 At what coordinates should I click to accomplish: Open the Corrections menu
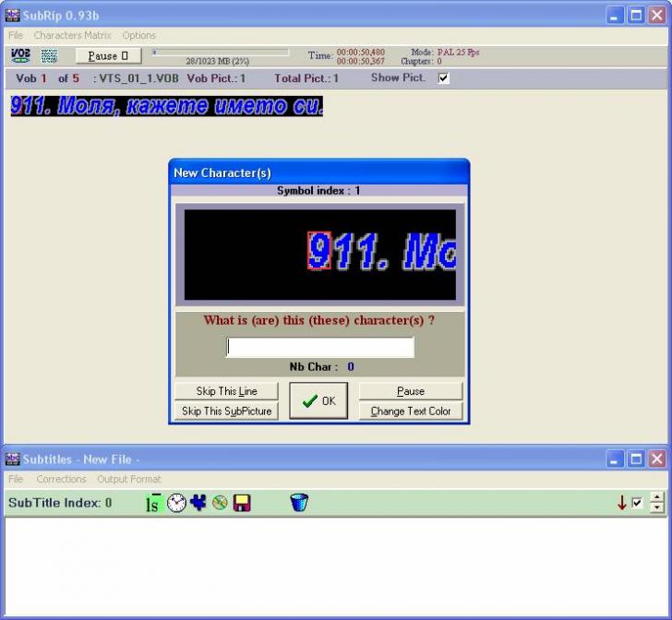(61, 479)
